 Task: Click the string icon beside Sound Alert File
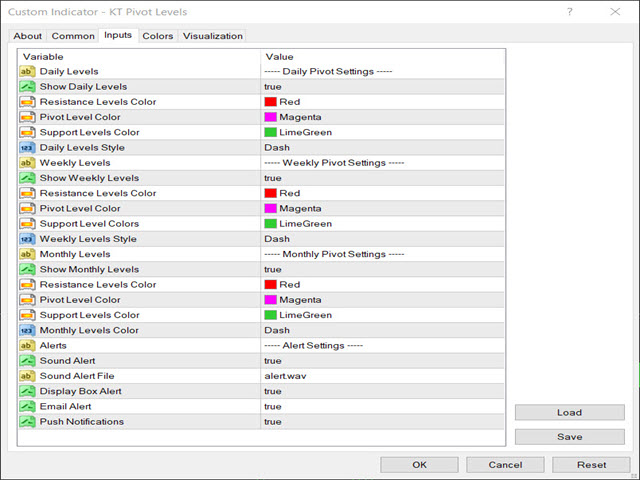(27, 376)
